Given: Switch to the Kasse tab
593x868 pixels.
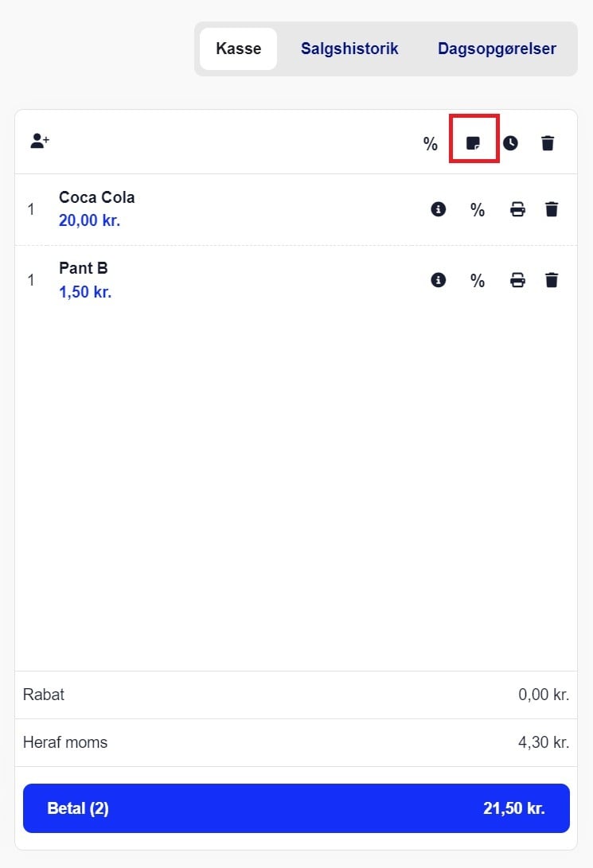Looking at the screenshot, I should [238, 49].
